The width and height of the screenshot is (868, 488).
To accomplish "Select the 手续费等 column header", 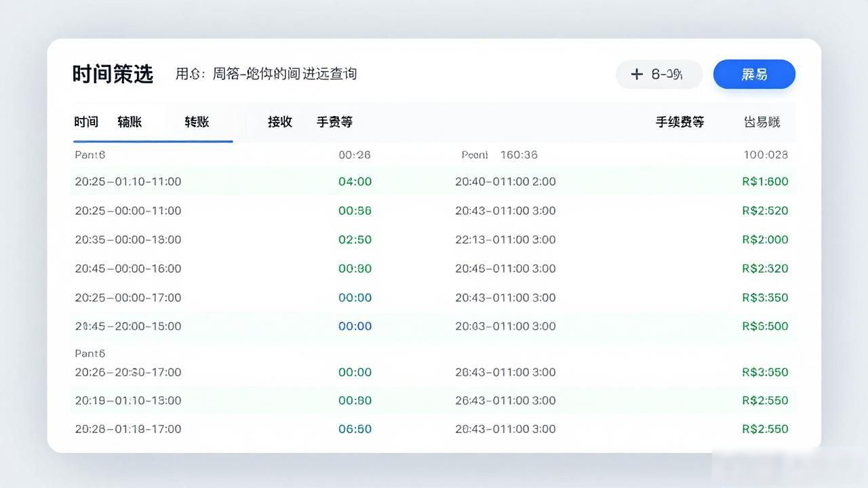I will tap(679, 122).
